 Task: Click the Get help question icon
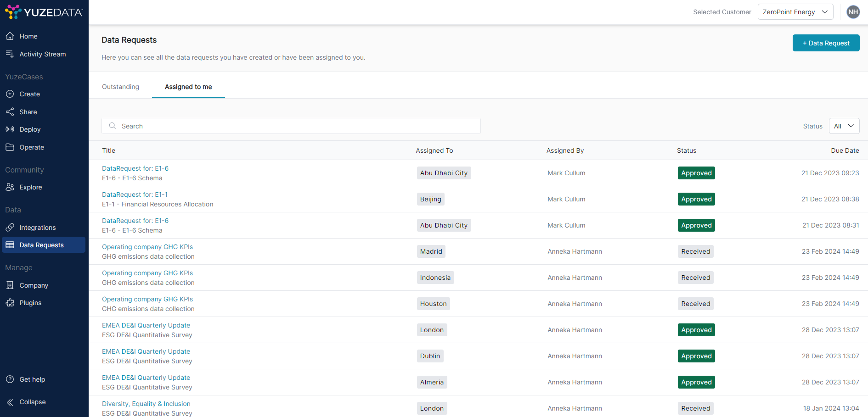pos(10,379)
